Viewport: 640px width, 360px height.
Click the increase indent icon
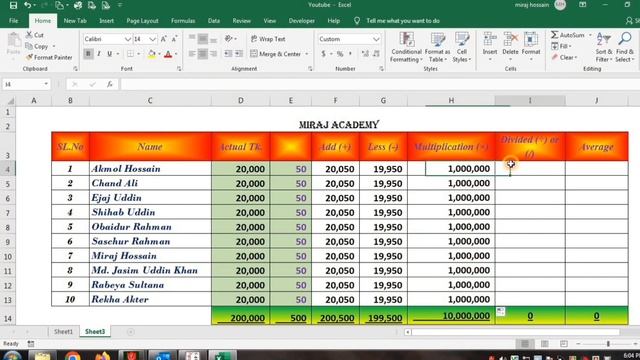click(239, 54)
